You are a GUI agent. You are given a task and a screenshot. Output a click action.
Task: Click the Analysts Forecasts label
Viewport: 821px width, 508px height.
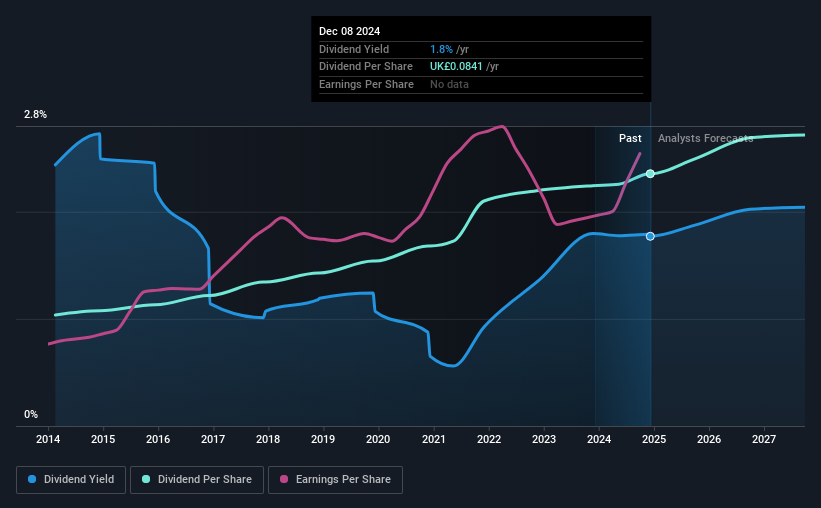click(705, 138)
